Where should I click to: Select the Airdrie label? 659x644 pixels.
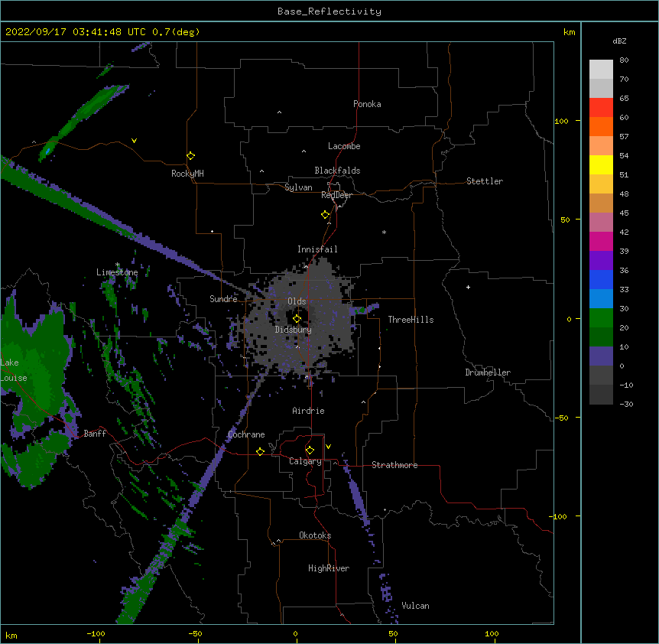tap(309, 411)
